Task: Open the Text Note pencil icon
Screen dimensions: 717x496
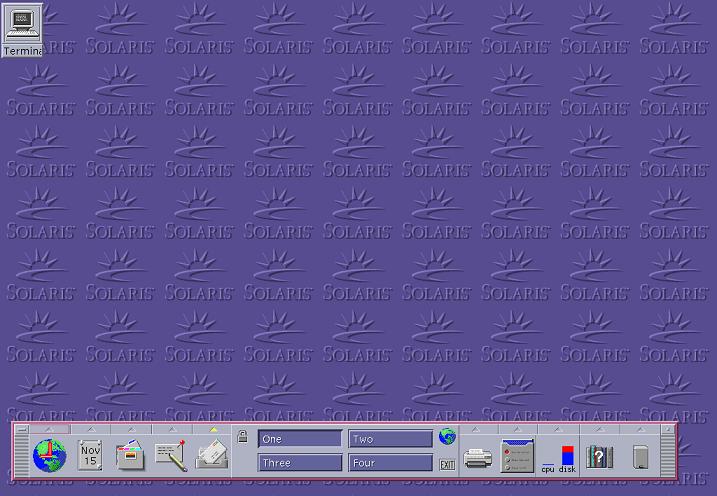Action: click(171, 455)
